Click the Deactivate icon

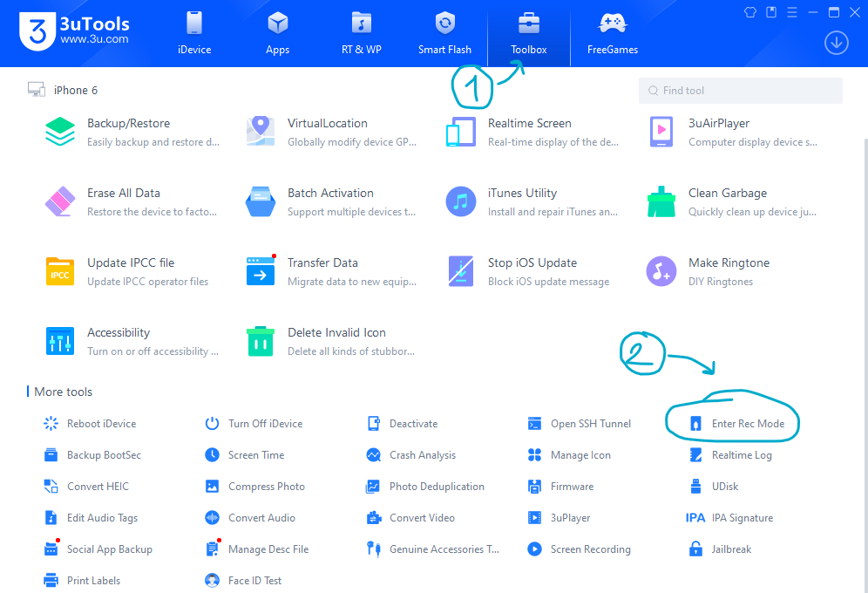coord(374,424)
